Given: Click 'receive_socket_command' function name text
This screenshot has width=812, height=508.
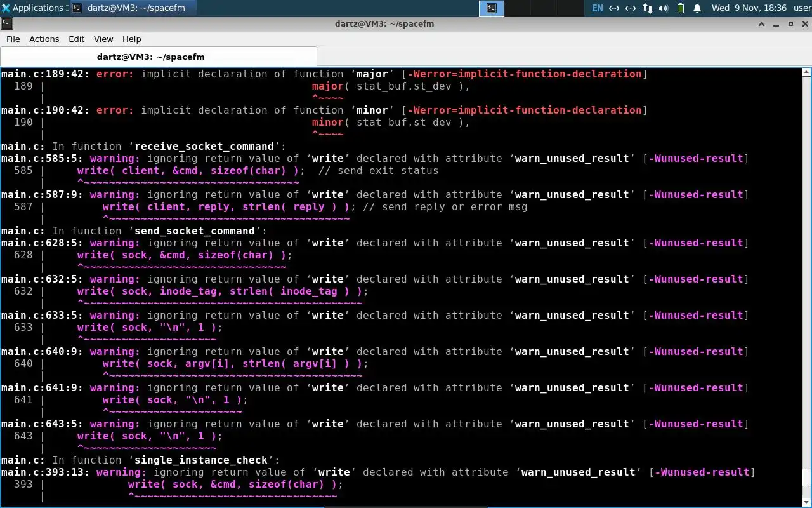Looking at the screenshot, I should coord(204,147).
